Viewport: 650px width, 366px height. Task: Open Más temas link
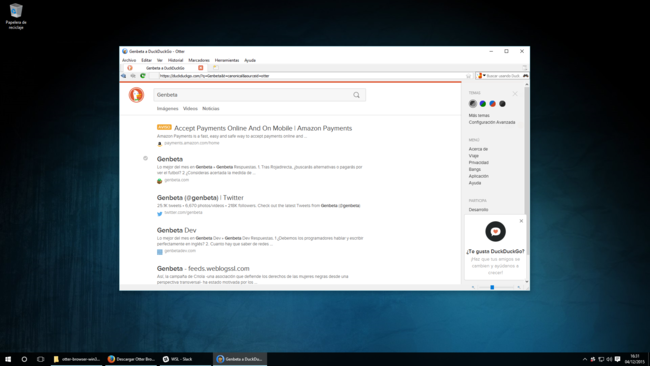point(479,116)
